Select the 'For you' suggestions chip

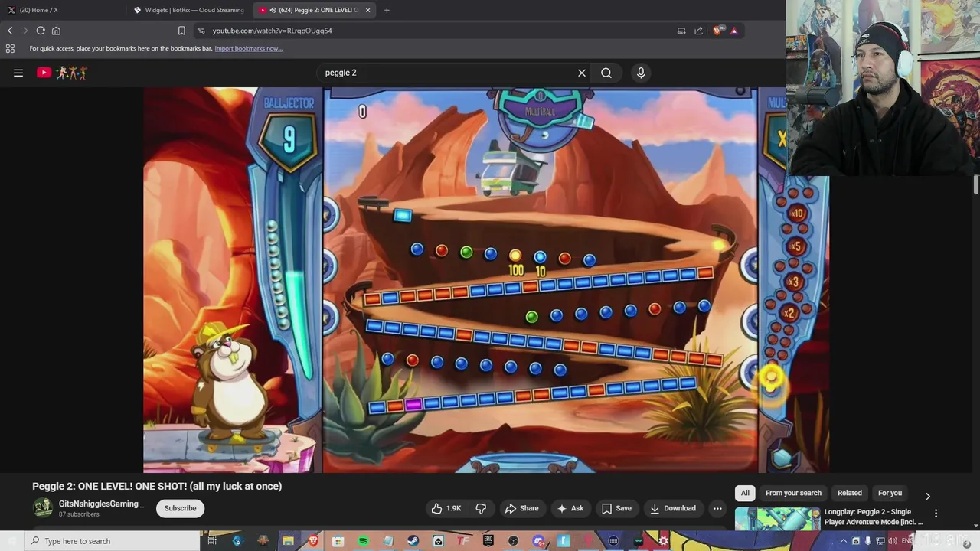coord(890,493)
